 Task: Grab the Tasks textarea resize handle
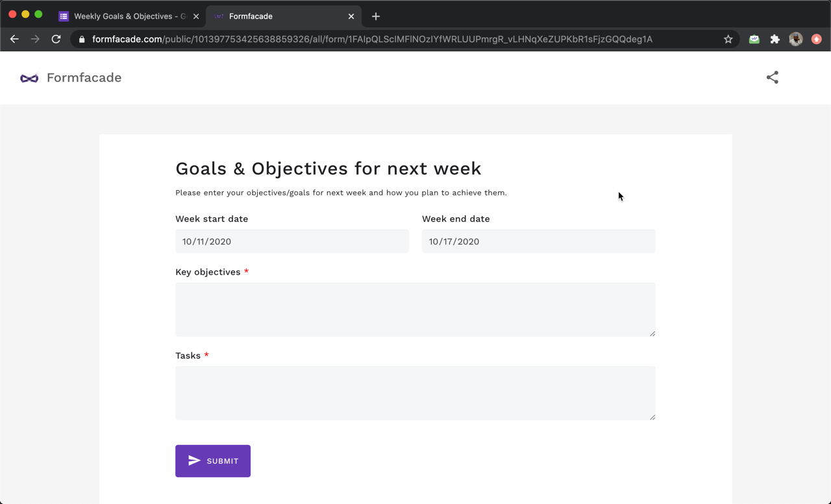652,417
